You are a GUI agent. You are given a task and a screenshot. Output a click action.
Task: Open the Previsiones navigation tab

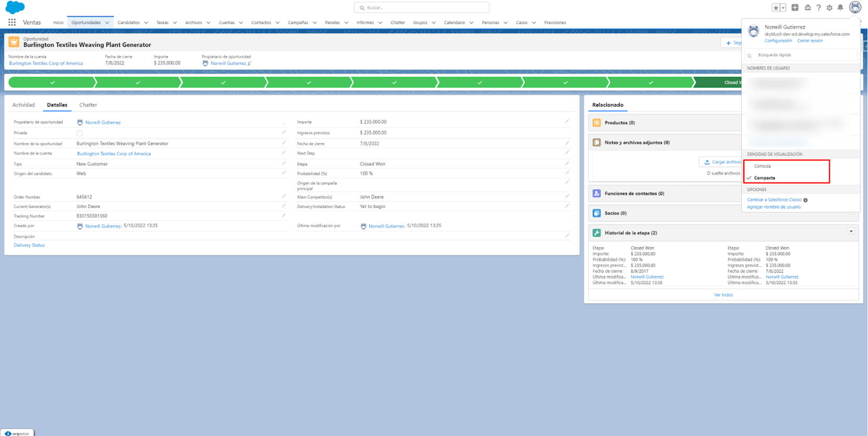(555, 23)
